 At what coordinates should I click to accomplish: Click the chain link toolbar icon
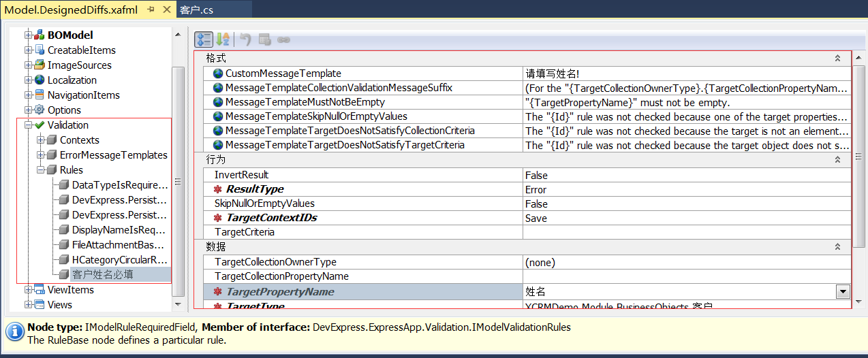tap(283, 39)
